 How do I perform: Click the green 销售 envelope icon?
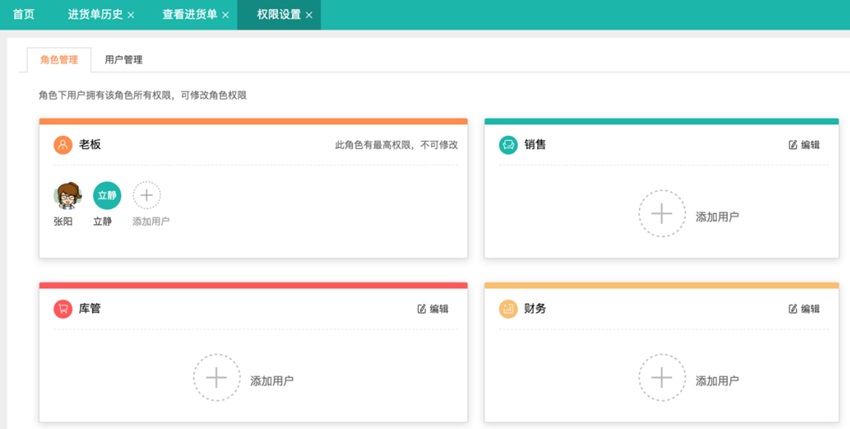(508, 145)
